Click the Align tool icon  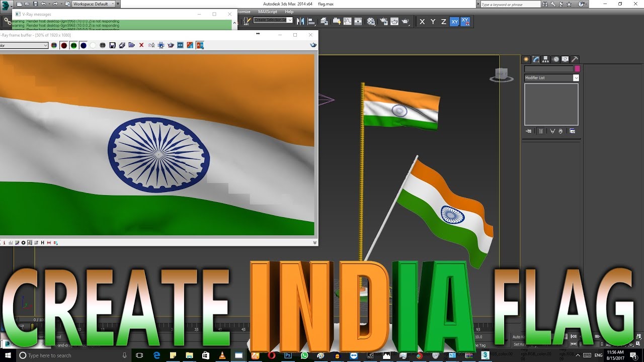311,22
